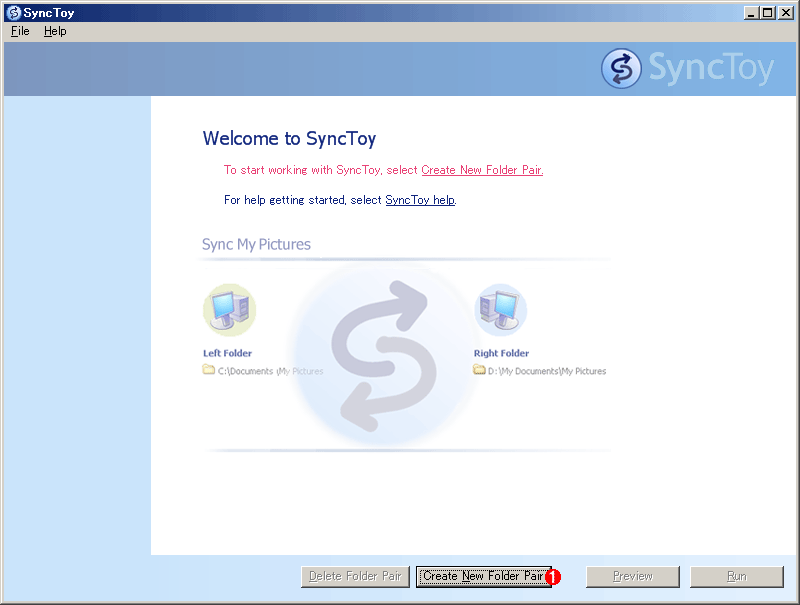Image resolution: width=800 pixels, height=605 pixels.
Task: Click the D:\My Documents\My Pictures path
Action: coord(547,371)
